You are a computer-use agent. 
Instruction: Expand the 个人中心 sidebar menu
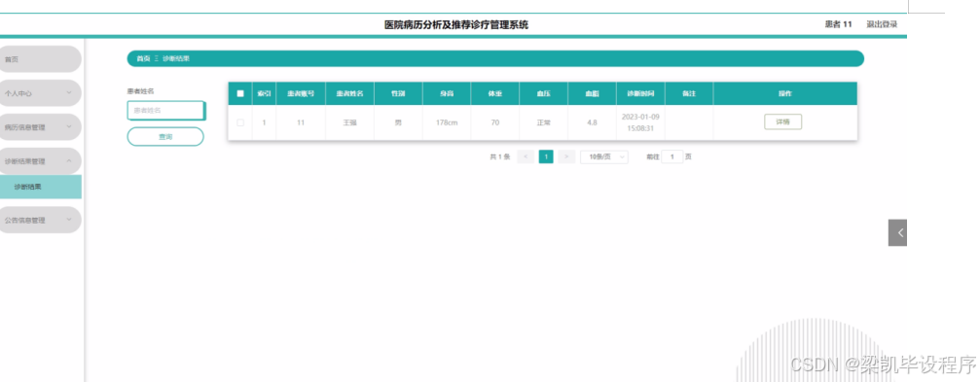[x=41, y=93]
